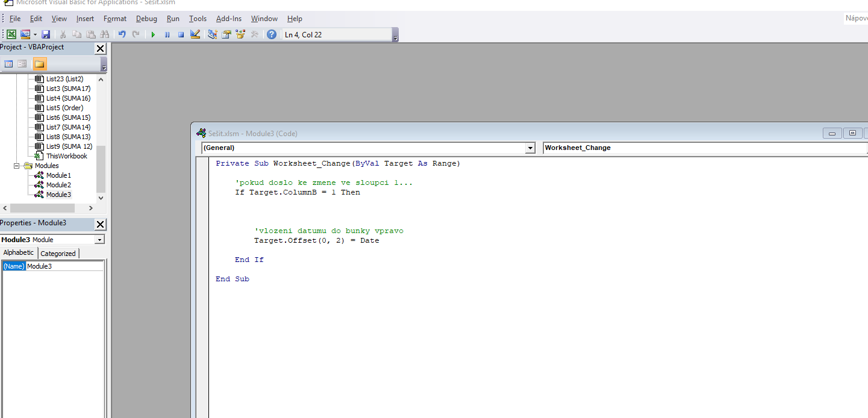Undo the last edit using toolbar arrow
This screenshot has width=868, height=418.
pyautogui.click(x=122, y=34)
